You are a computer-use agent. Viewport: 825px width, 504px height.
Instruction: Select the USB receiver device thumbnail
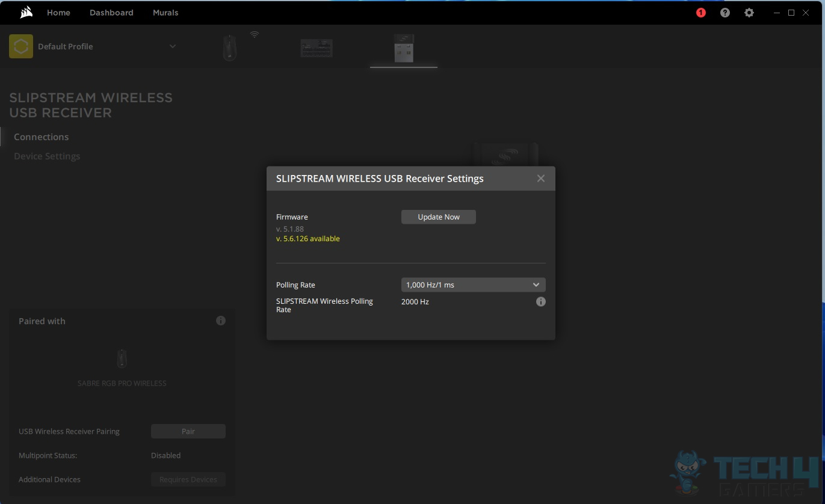(x=404, y=48)
